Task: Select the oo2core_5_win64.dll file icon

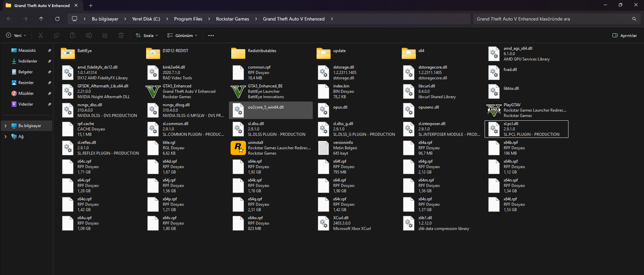Action: click(238, 110)
